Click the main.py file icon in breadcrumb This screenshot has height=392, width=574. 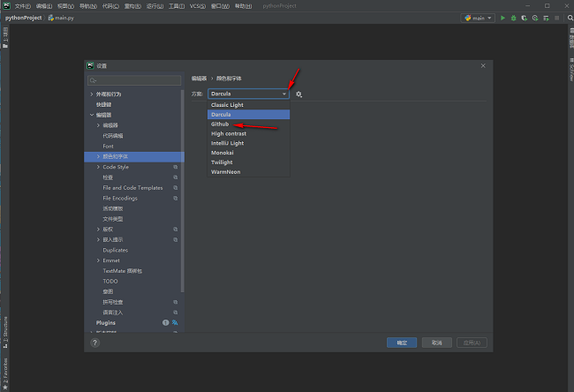click(51, 18)
